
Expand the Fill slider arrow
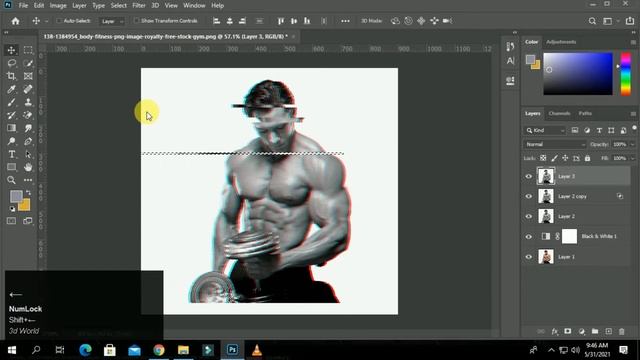[632, 158]
